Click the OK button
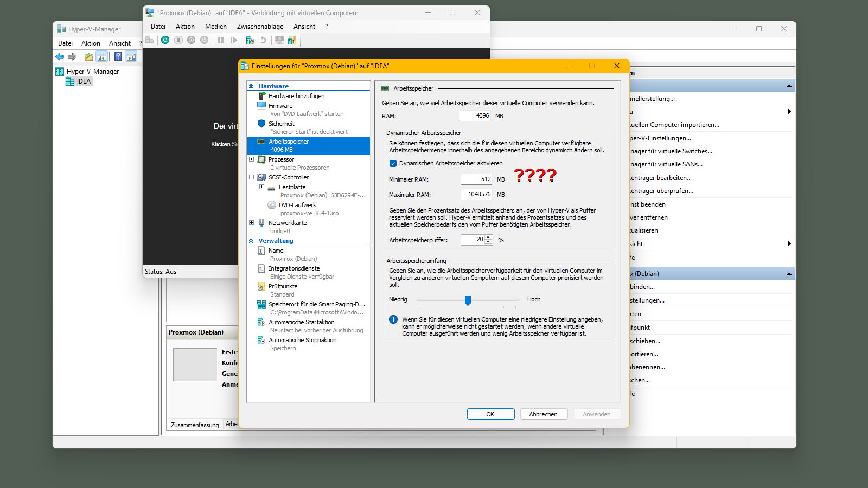 tap(490, 414)
